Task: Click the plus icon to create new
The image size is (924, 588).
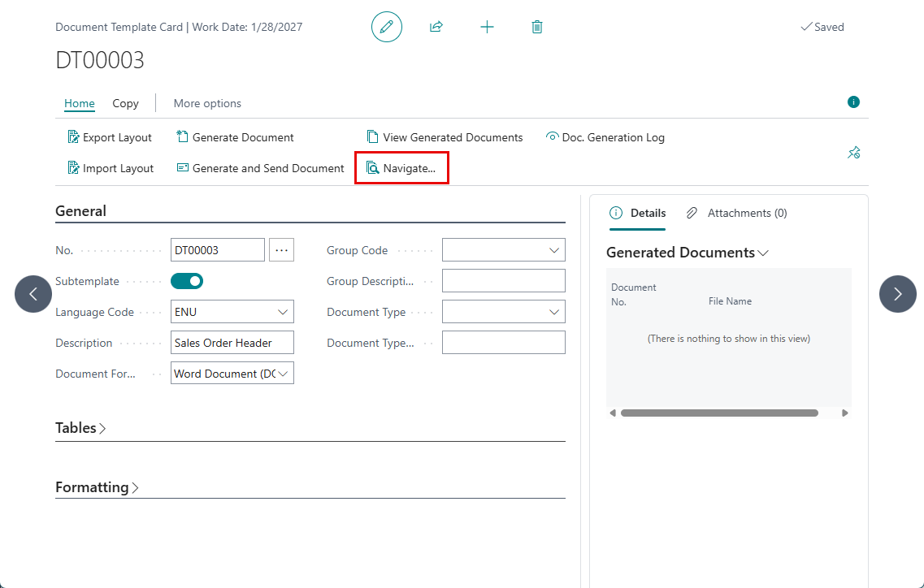Action: click(487, 27)
